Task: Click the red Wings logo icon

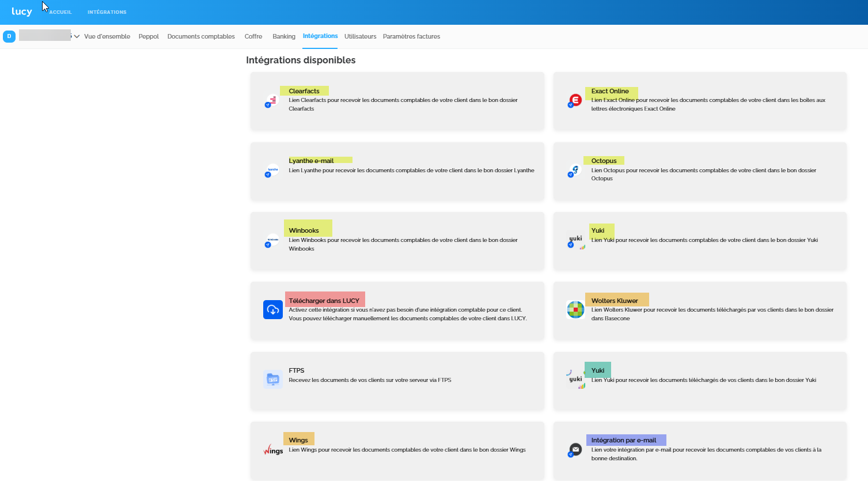Action: (273, 450)
